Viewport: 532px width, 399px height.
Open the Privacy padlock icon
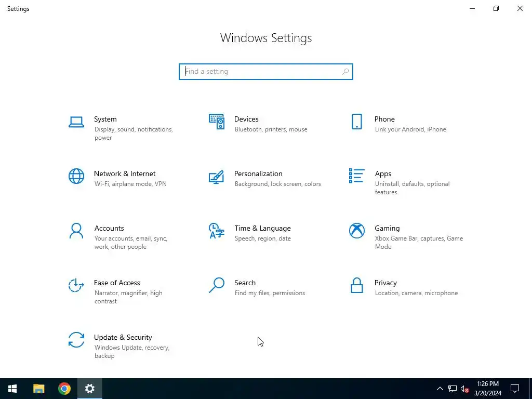pos(356,285)
